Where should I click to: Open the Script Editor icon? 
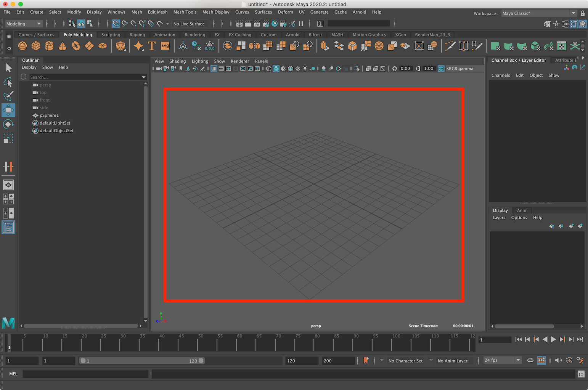point(581,374)
